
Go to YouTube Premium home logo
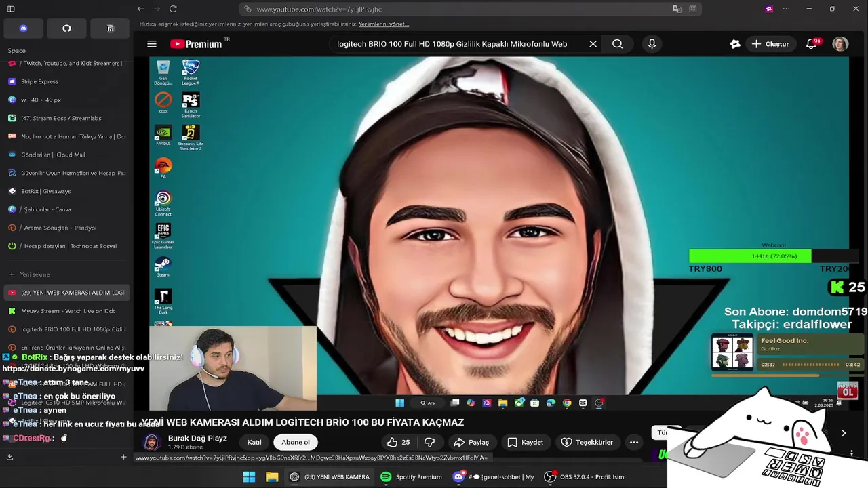pyautogui.click(x=197, y=44)
